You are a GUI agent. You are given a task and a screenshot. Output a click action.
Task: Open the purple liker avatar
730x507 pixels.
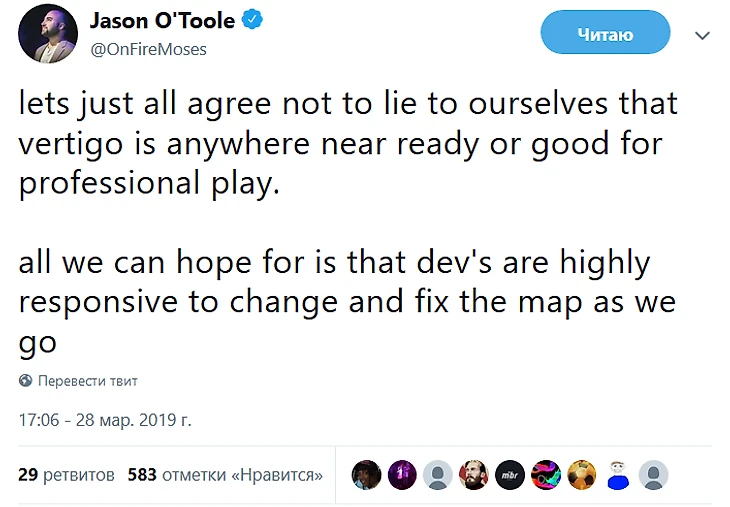click(402, 475)
